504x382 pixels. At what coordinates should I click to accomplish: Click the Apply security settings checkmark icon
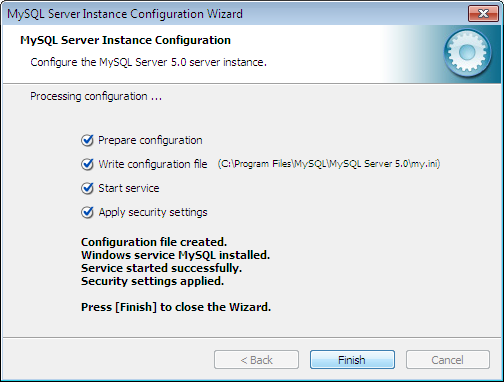pos(87,212)
